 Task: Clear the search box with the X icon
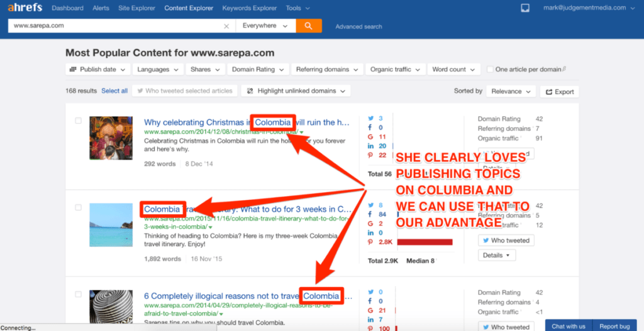226,26
